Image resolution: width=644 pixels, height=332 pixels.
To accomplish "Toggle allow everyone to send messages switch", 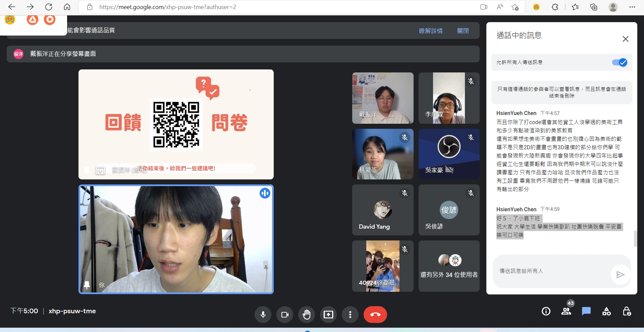I will click(620, 62).
